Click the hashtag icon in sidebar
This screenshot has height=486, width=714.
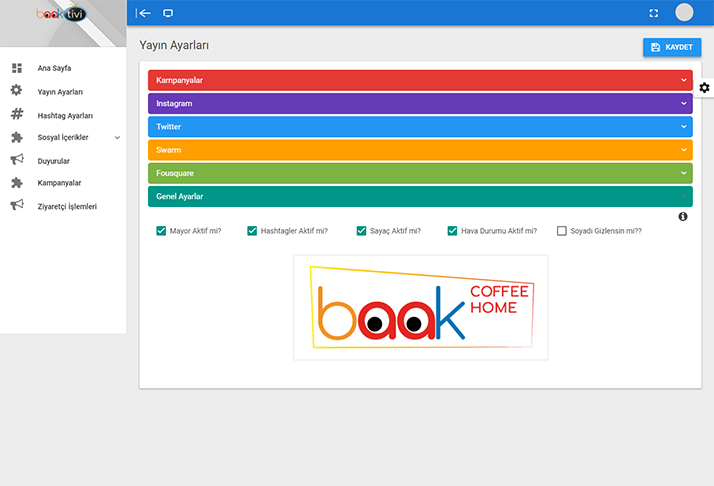click(x=16, y=114)
